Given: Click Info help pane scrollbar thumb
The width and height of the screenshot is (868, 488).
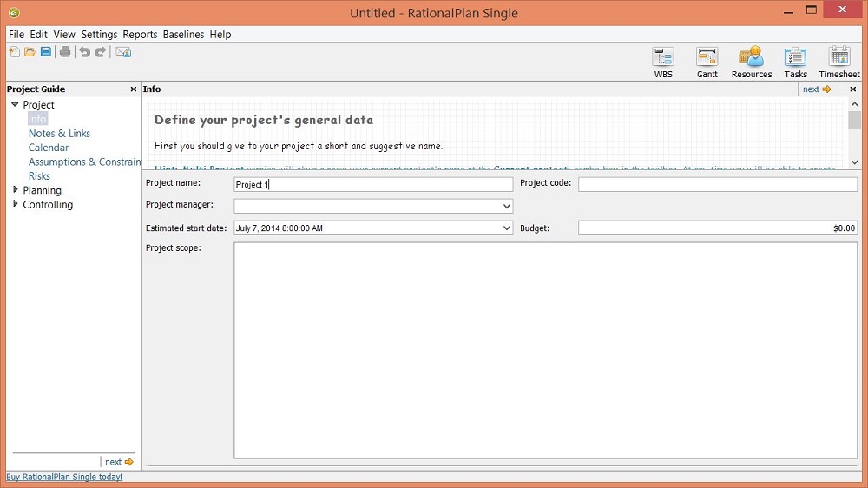Looking at the screenshot, I should click(x=855, y=120).
